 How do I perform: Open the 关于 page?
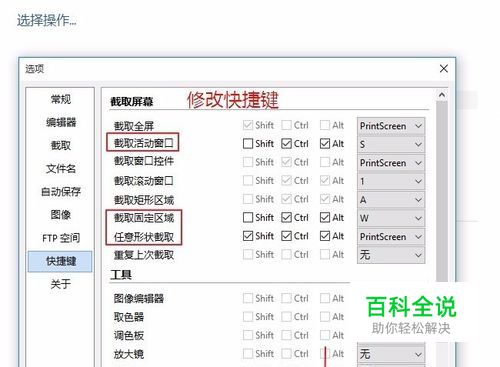tap(61, 284)
